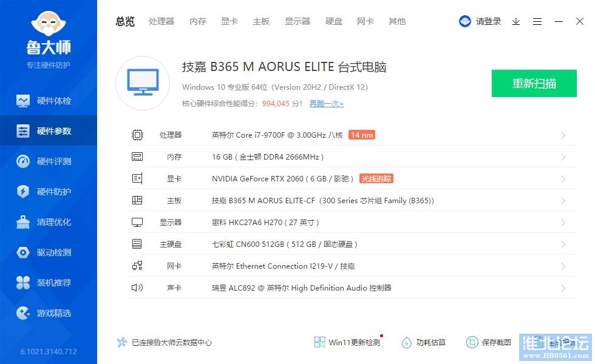595x364 pixels.
Task: Click 技嘉 B365 M AORUS ELITE-CF text
Action: pos(323,201)
